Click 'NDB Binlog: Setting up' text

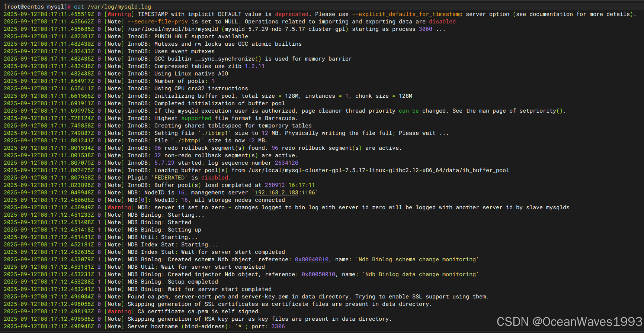(x=164, y=230)
